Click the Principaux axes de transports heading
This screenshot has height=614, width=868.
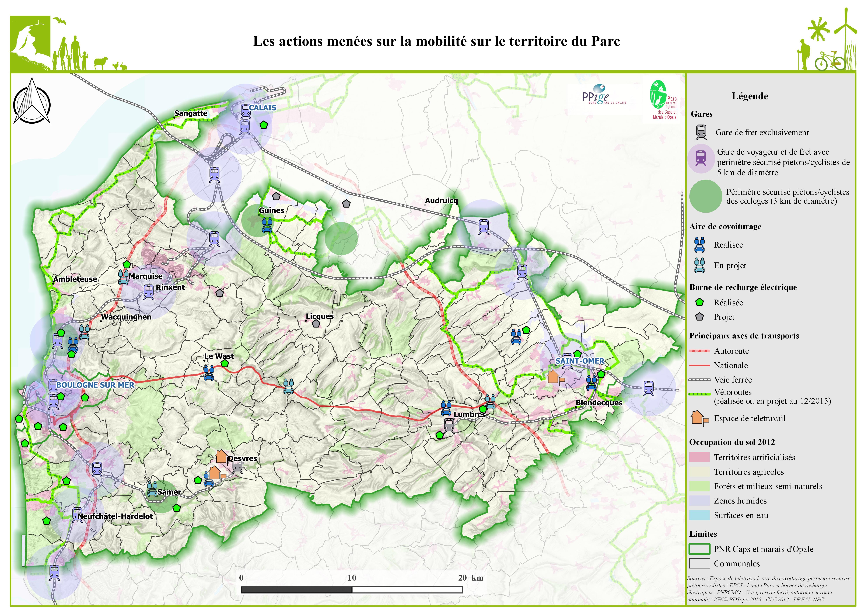tap(744, 336)
